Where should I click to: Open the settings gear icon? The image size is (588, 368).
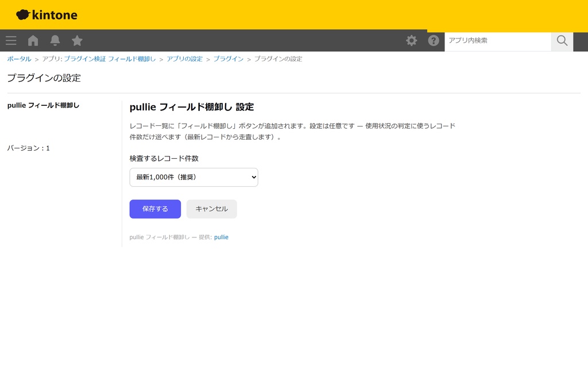coord(411,41)
